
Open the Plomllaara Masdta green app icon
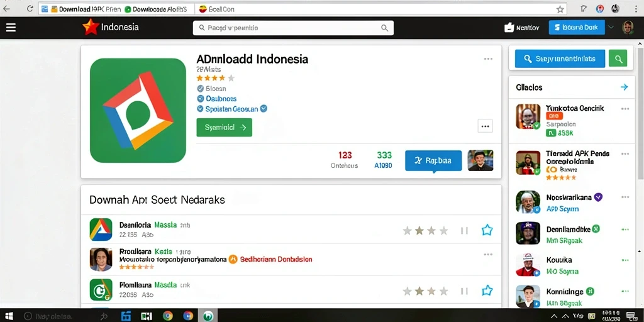coord(101,290)
